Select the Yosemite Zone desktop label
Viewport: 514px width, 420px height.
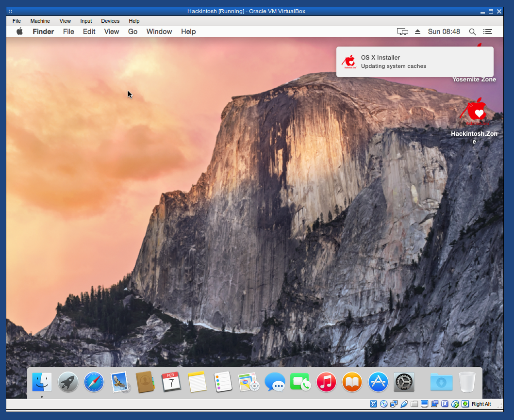point(474,79)
